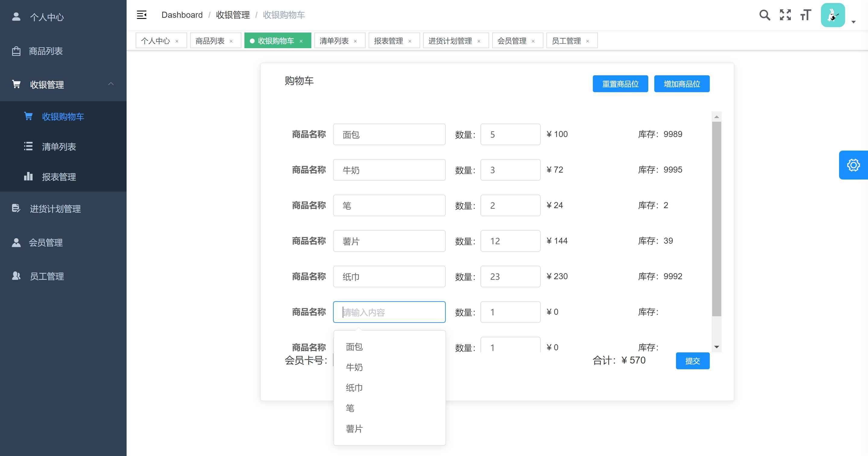
Task: Click the 增加商品位 button
Action: (x=681, y=83)
